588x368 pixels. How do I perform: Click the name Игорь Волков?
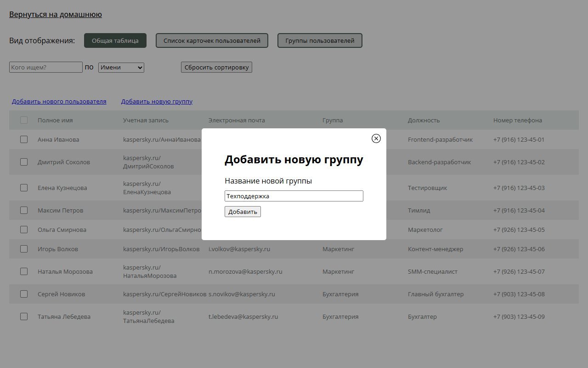click(x=58, y=249)
